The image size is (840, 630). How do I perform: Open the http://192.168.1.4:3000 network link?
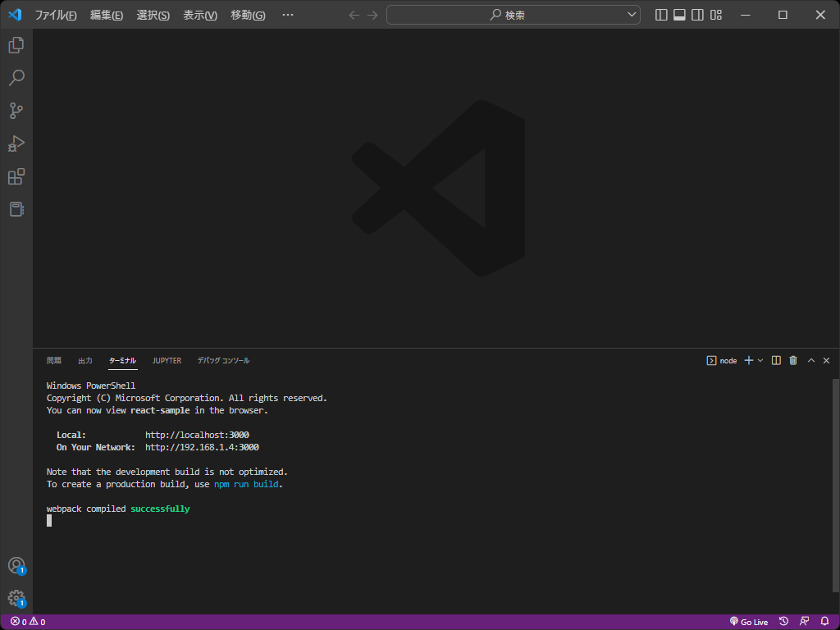(202, 447)
